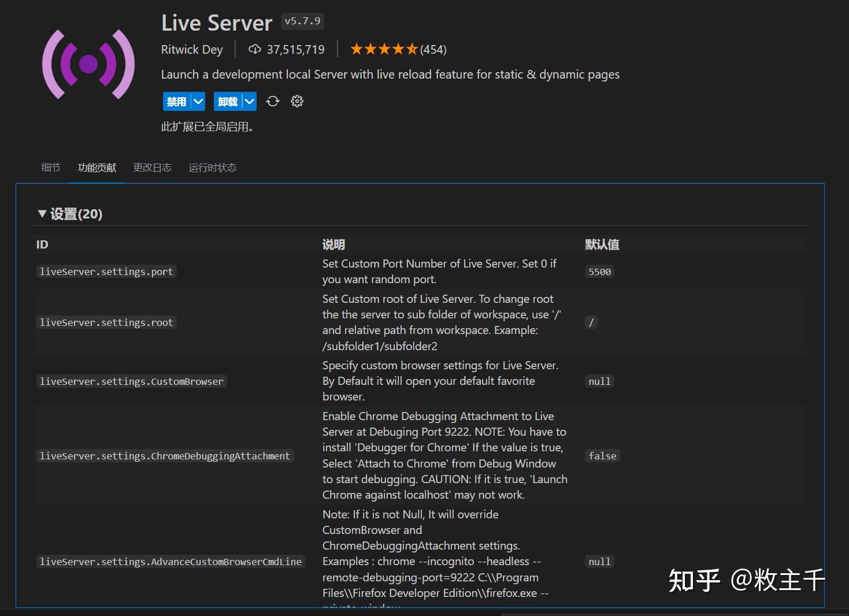This screenshot has height=616, width=849.
Task: Click the version badge v5.7.9
Action: [x=302, y=21]
